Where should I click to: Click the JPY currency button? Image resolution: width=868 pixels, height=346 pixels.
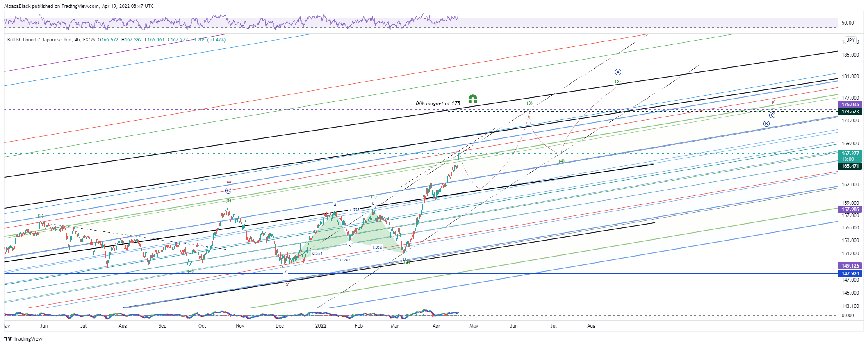(851, 40)
